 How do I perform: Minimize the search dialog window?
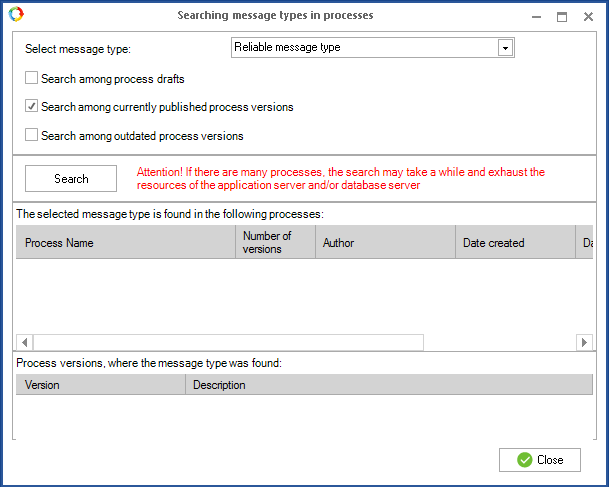(x=535, y=16)
